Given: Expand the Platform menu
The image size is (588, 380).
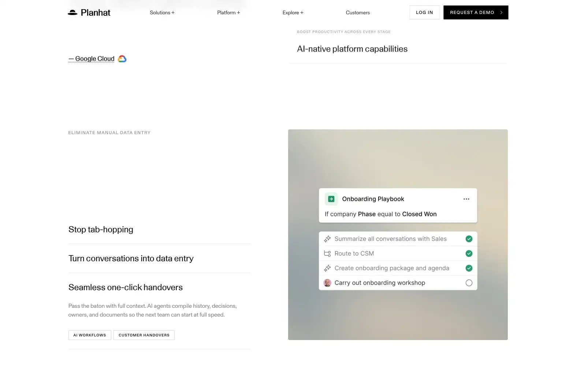Looking at the screenshot, I should click(x=228, y=12).
